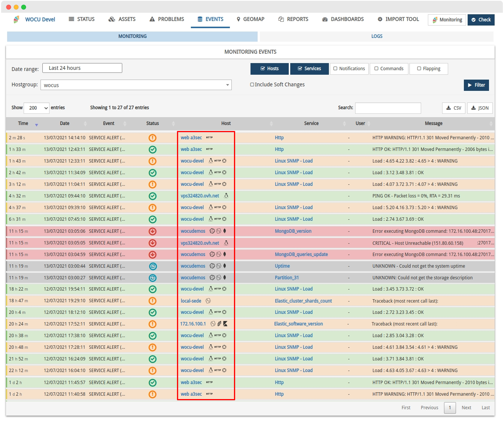Click Linux penguin icon in 12:33:11 wocu-devel row

click(x=211, y=161)
